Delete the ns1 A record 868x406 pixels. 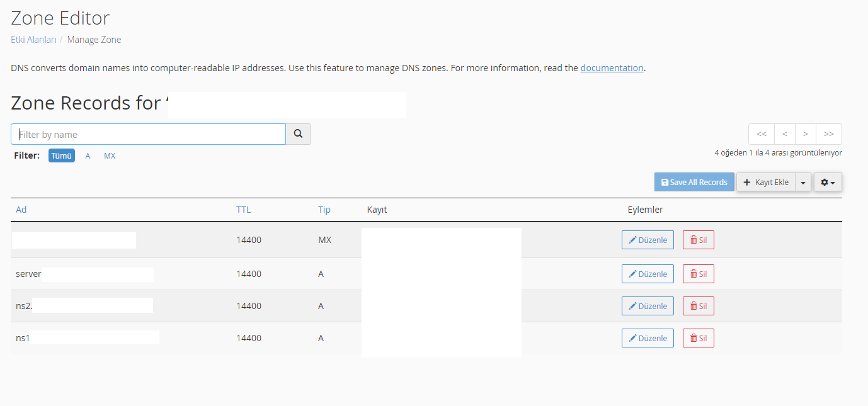coord(699,338)
